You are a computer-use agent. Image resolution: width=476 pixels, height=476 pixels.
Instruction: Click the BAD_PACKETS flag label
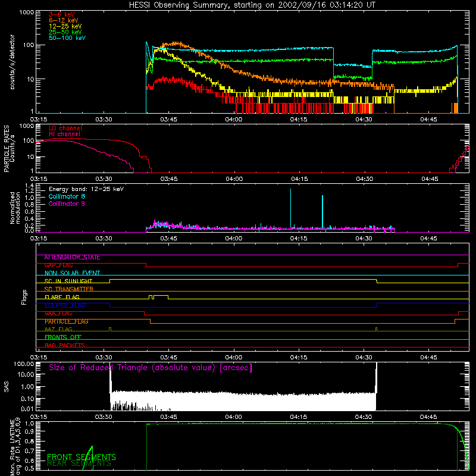(x=65, y=345)
